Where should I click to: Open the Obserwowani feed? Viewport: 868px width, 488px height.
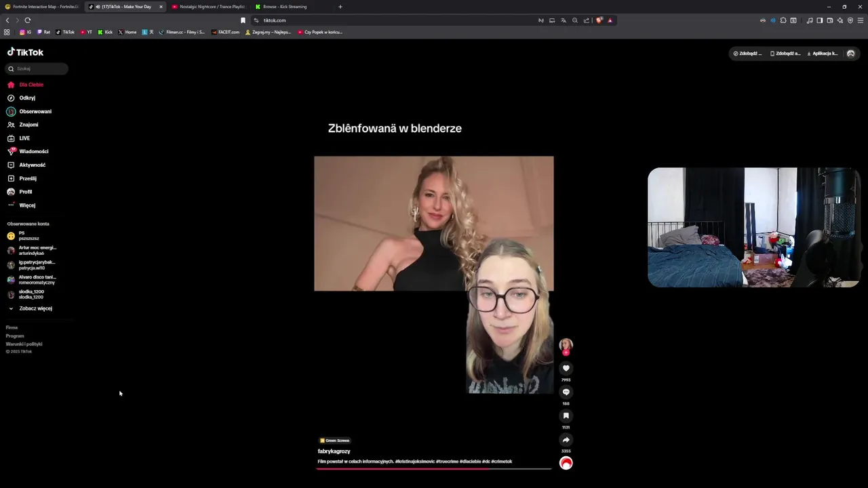29,111
